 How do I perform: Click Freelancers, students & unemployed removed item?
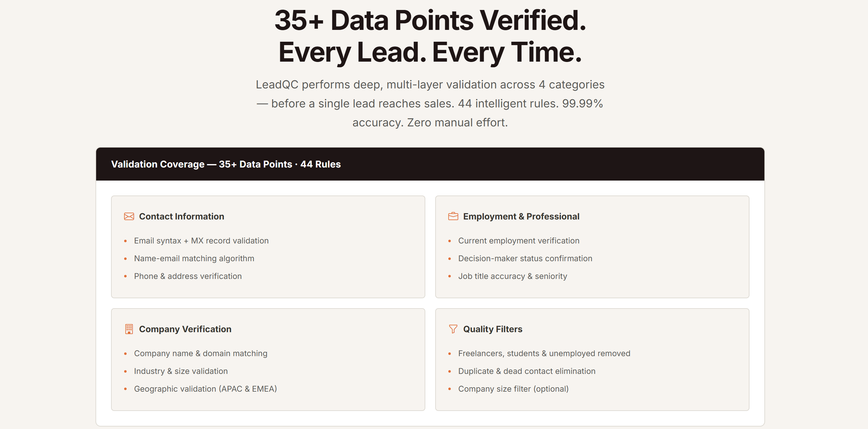tap(544, 353)
